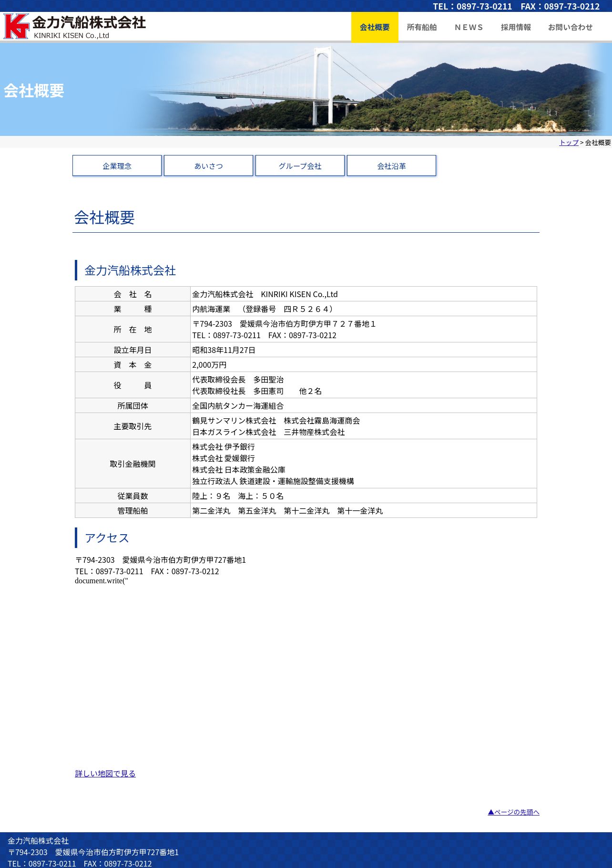
Task: Open the 採用情報 menu item
Action: click(516, 27)
